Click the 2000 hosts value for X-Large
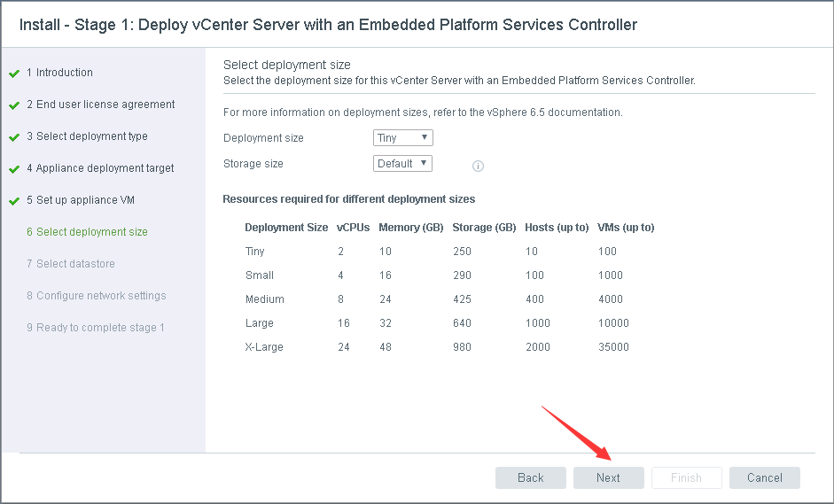The height and width of the screenshot is (504, 834). pos(538,347)
